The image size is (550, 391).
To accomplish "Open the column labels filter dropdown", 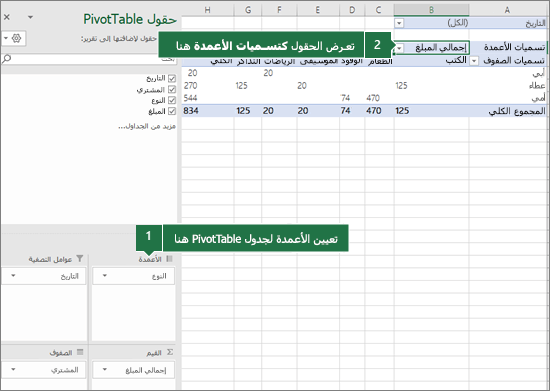I will [399, 48].
